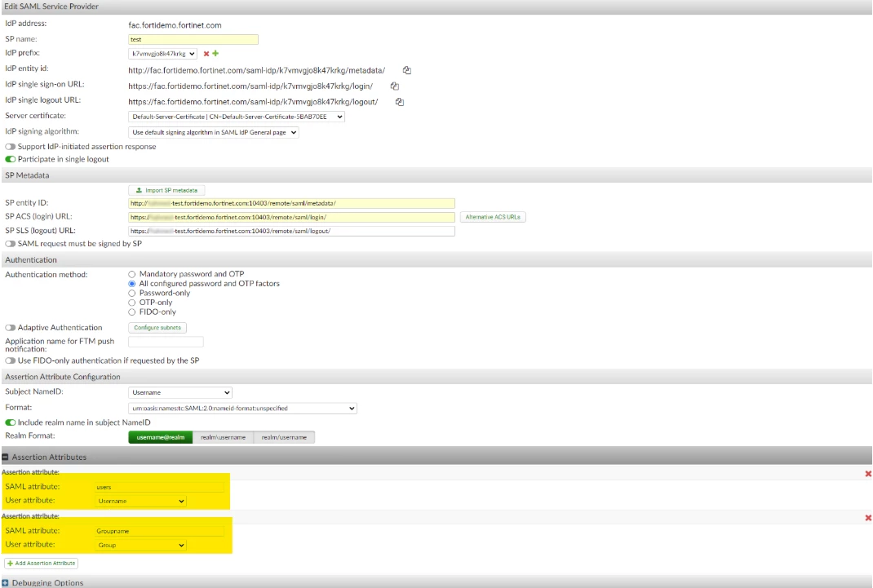This screenshot has height=588, width=873.
Task: Click the IdP single sign-on login URL text
Action: point(250,86)
